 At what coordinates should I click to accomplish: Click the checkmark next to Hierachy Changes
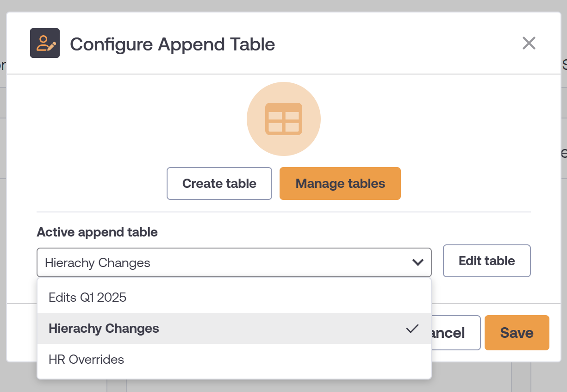[412, 329]
